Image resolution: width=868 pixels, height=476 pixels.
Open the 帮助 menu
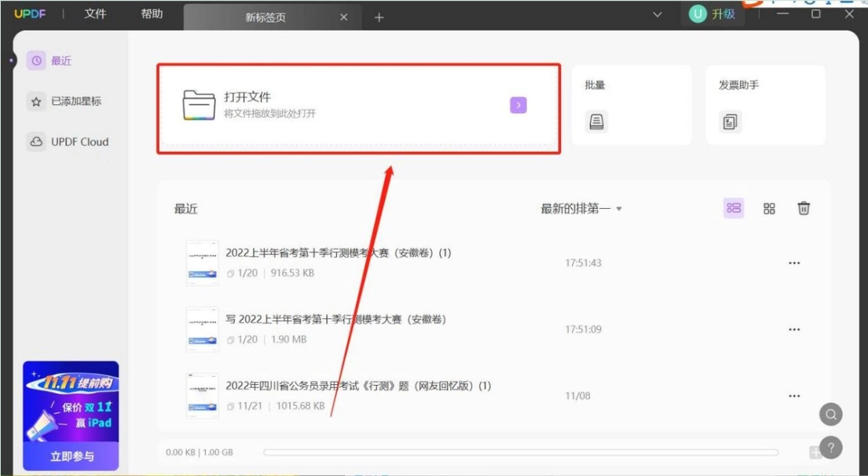152,14
